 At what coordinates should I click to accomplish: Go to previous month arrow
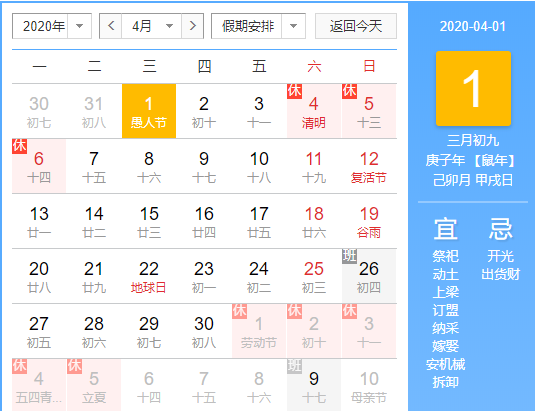click(111, 26)
